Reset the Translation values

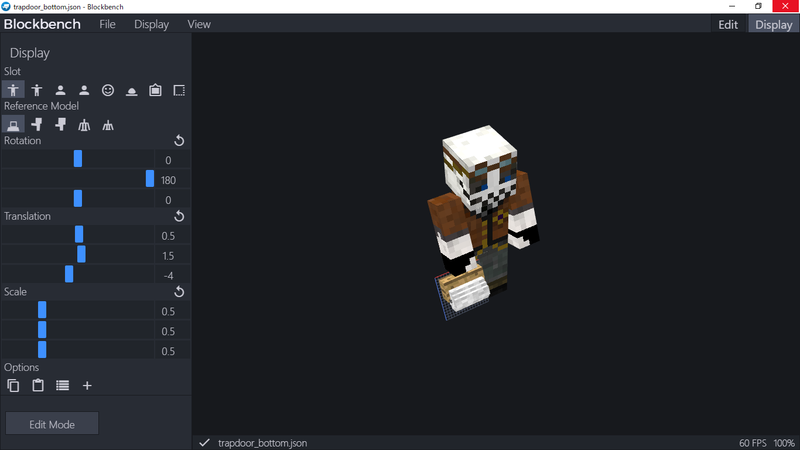(179, 216)
